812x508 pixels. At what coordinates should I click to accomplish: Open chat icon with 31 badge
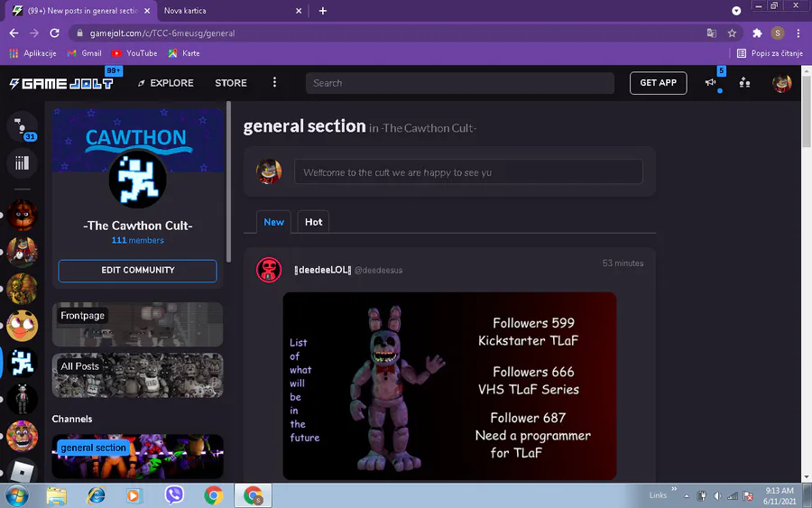pyautogui.click(x=22, y=125)
